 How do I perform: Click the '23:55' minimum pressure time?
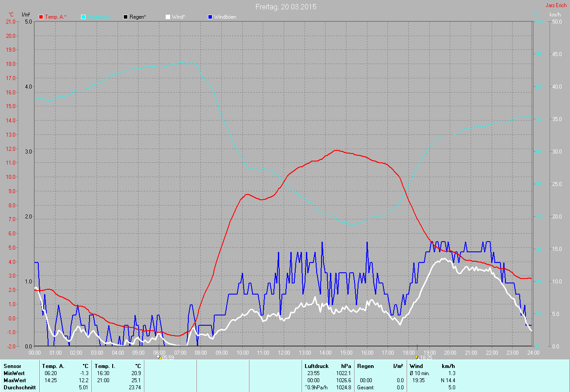(313, 373)
